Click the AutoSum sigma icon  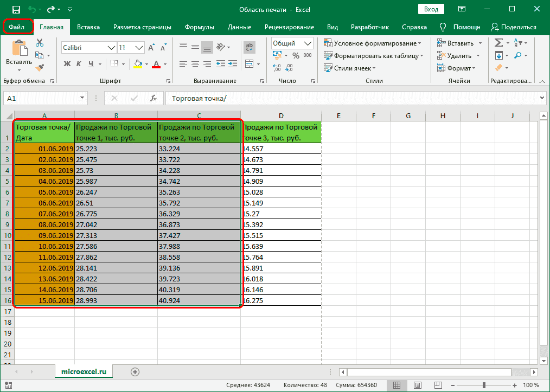(x=499, y=43)
